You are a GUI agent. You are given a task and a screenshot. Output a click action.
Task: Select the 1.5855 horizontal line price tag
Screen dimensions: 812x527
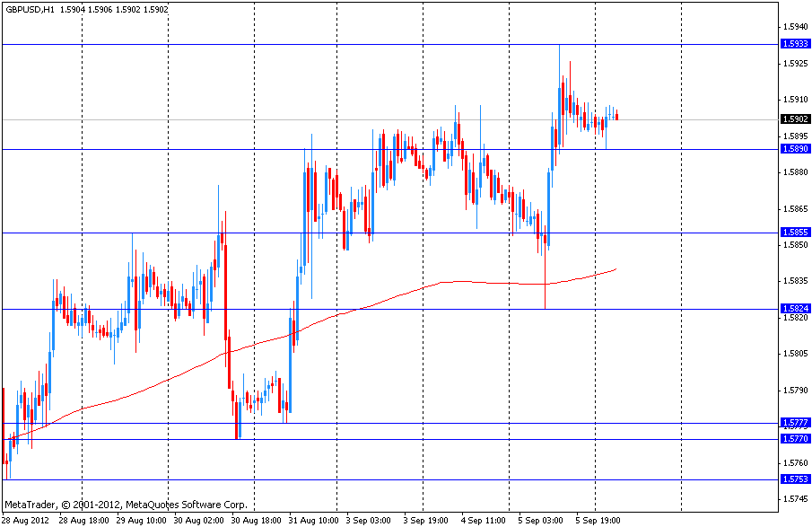point(795,232)
